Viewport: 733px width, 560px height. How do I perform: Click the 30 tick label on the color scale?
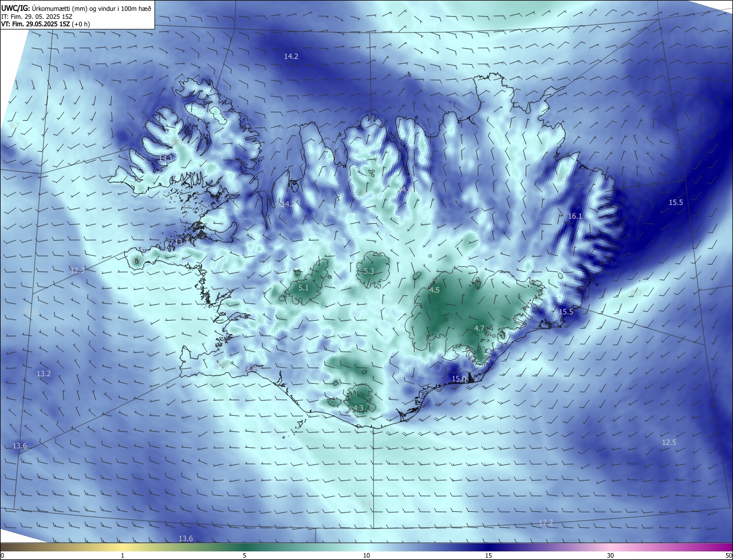coord(610,555)
